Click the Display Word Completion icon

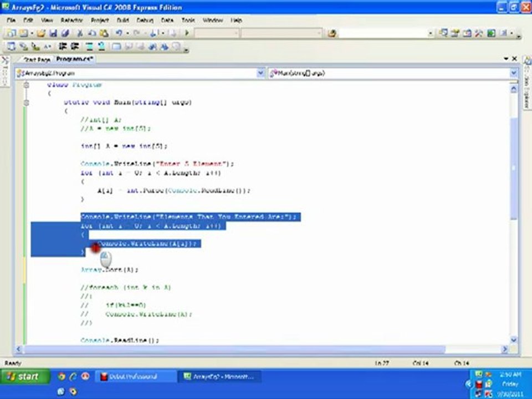[48, 47]
